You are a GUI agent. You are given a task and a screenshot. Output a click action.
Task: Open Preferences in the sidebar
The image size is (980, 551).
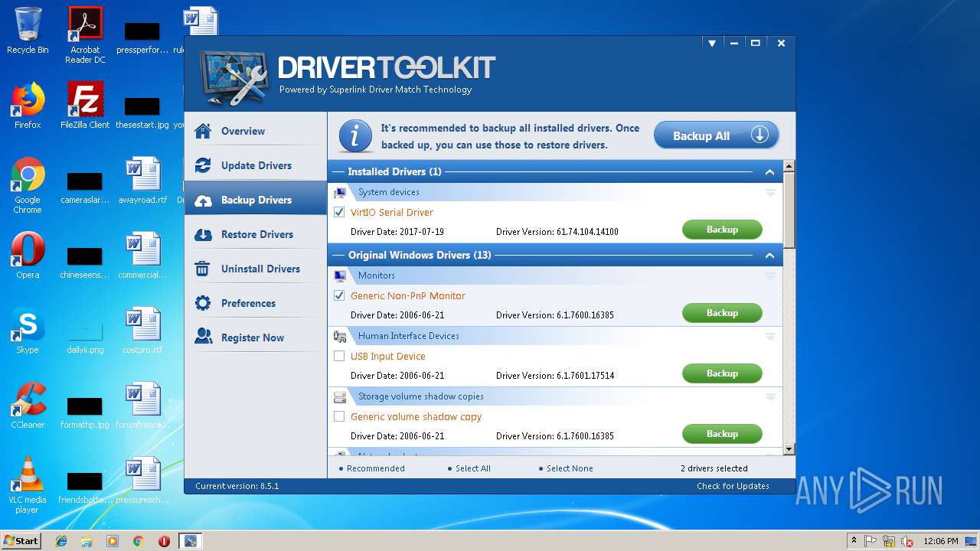tap(255, 303)
